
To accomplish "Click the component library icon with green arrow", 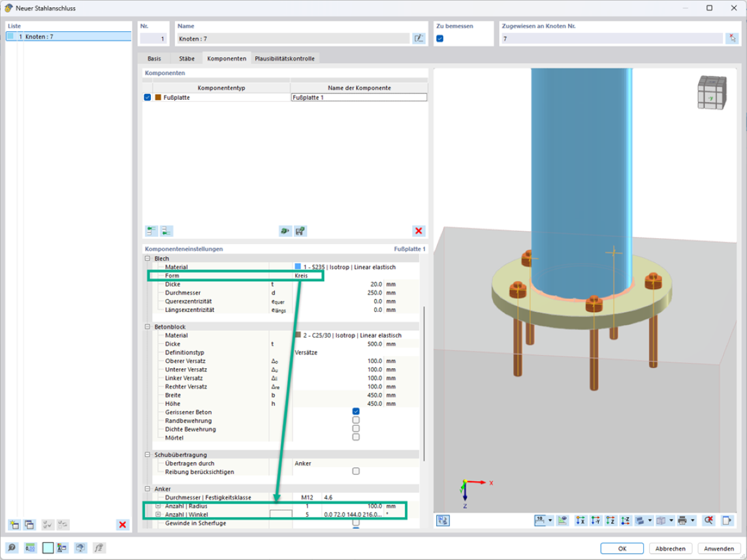I will pos(285,231).
